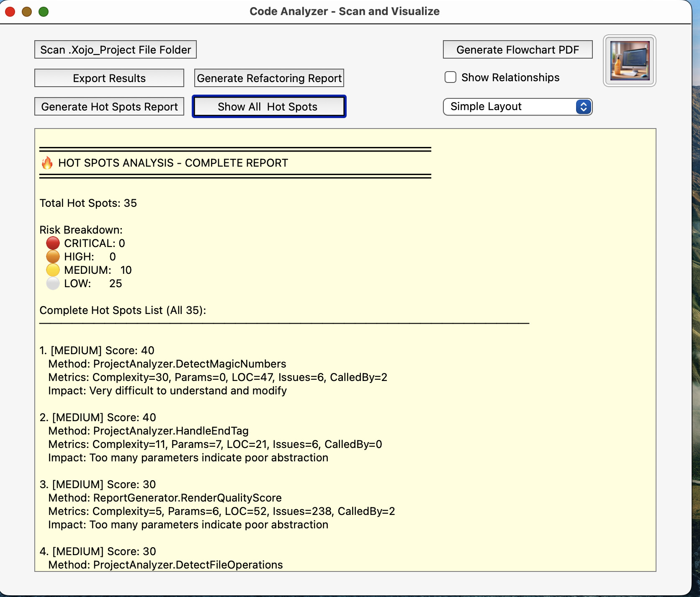Click the yellow MEDIUM risk circle icon
Viewport: 700px width, 597px height.
[53, 270]
